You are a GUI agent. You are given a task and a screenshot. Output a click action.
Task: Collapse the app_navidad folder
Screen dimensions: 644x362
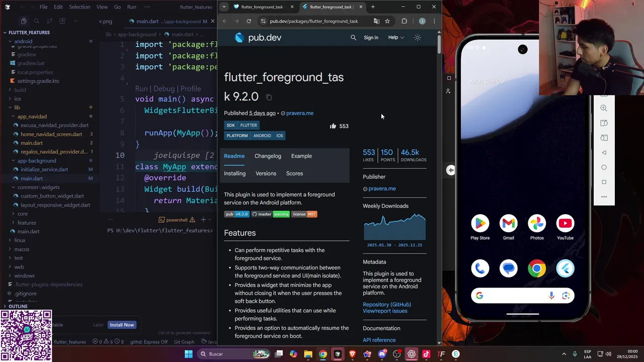click(32, 117)
